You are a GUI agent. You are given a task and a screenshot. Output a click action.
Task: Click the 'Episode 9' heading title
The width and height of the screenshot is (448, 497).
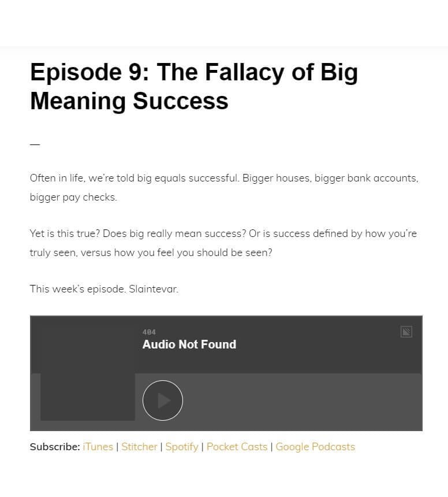coord(194,86)
